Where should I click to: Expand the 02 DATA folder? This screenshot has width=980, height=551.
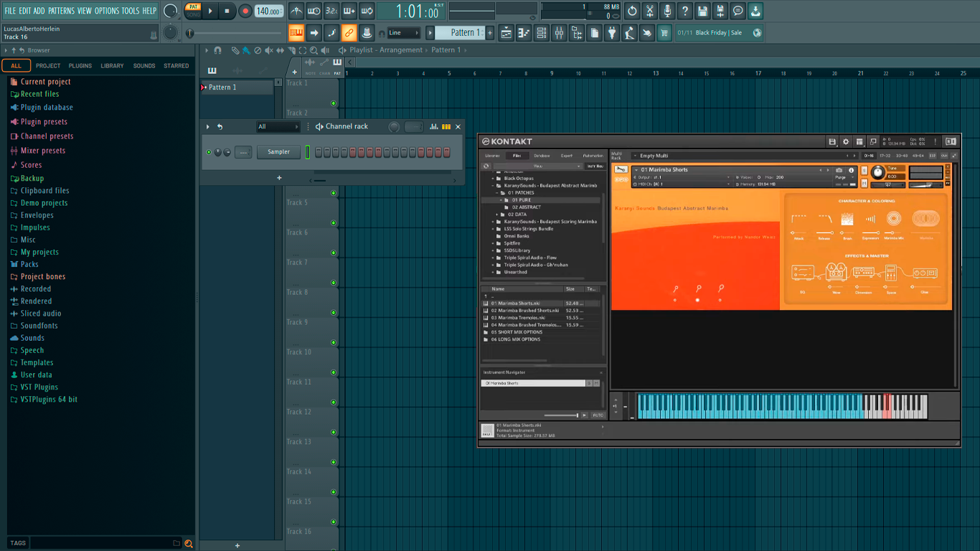click(497, 215)
